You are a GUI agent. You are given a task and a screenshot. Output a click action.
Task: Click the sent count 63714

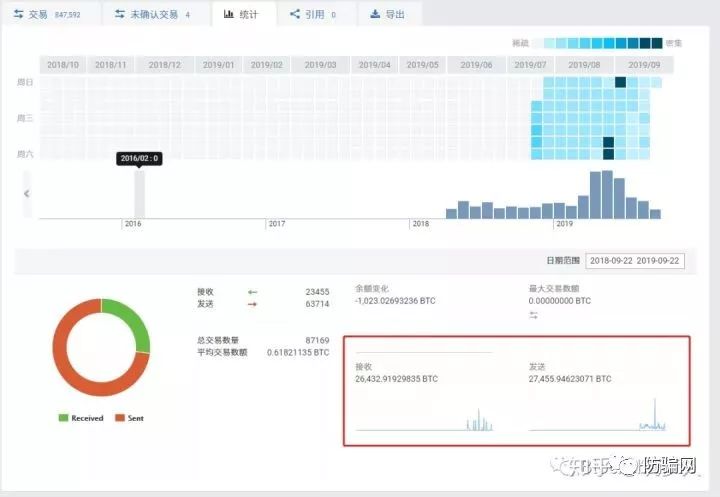[x=317, y=304]
